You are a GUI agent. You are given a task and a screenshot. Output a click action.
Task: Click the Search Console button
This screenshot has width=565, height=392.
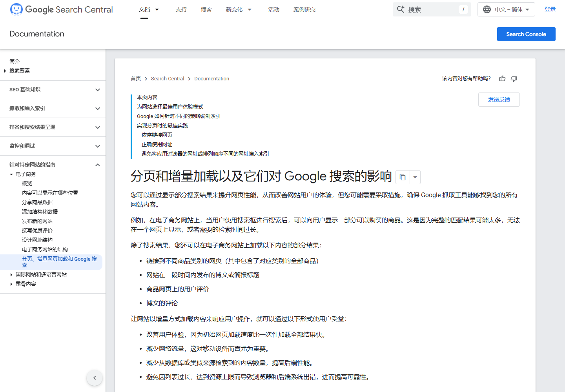[x=526, y=34]
